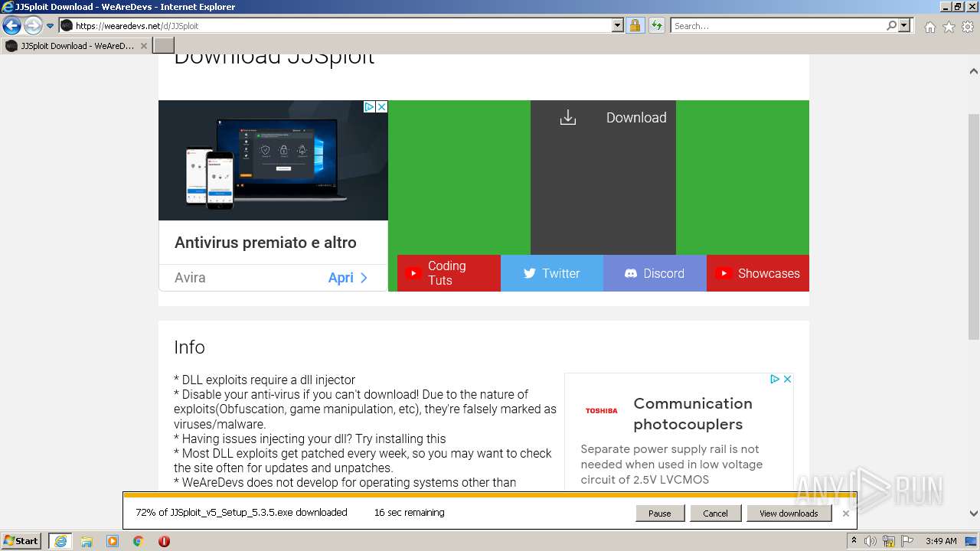The image size is (980, 551).
Task: Open the red Opera-style taskbar icon
Action: (164, 541)
